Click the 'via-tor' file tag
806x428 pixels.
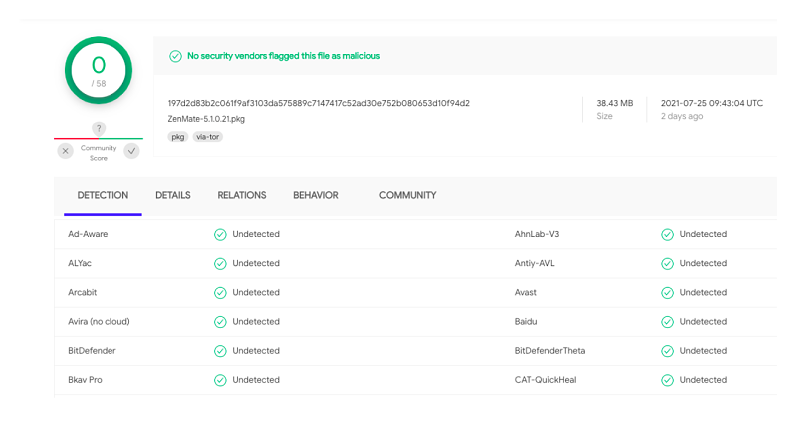click(208, 137)
